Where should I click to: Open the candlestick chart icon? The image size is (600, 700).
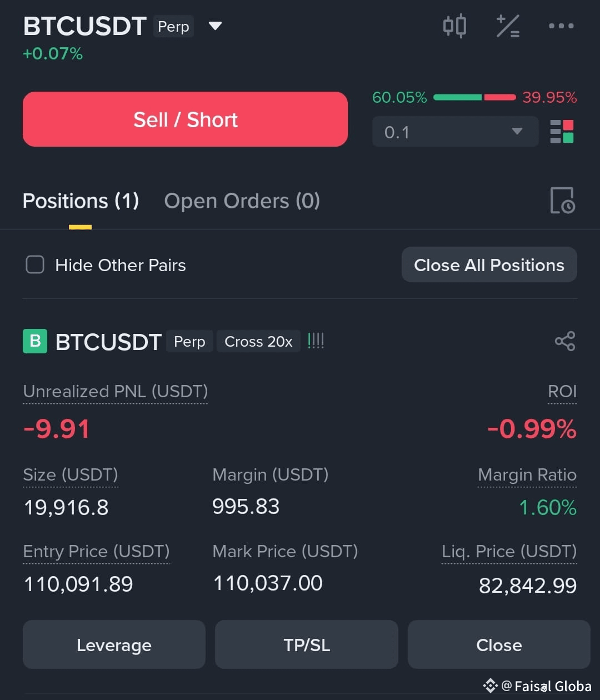(454, 26)
